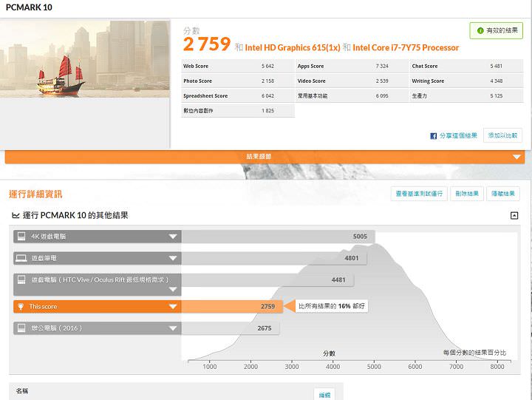Screen dimensions: 532x400
Task: Click the Hong Kong junk boat thumbnail
Action: coord(86,69)
